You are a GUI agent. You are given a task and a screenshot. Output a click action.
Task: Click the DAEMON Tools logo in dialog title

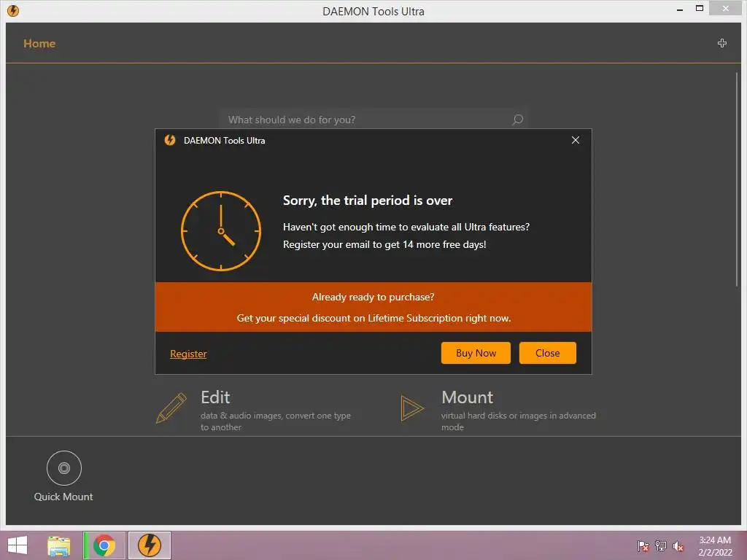(170, 140)
